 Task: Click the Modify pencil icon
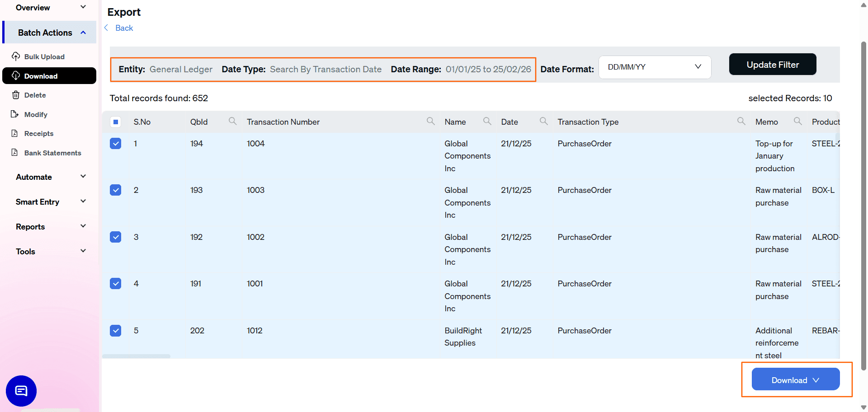[x=16, y=114]
